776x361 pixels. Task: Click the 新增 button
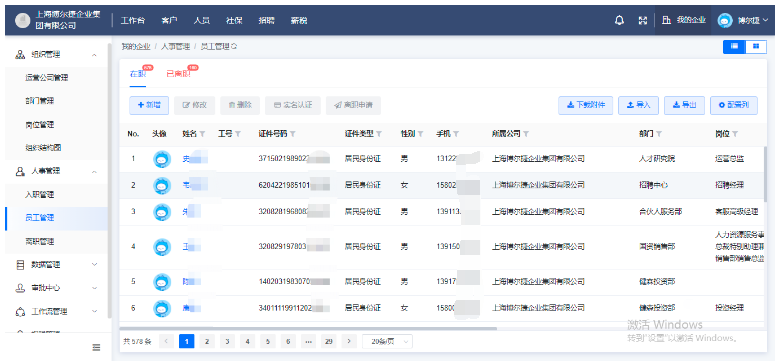(149, 105)
